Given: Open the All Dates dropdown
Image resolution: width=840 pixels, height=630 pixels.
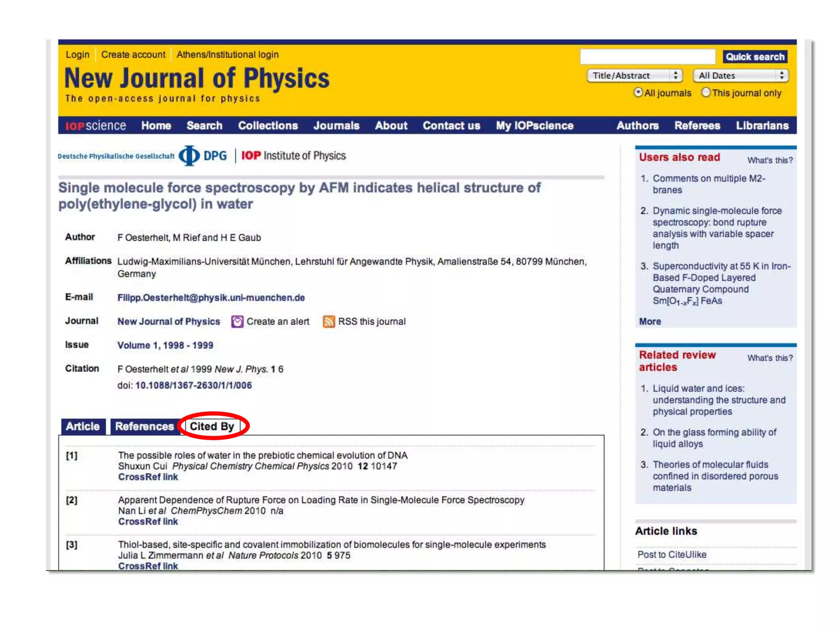Looking at the screenshot, I should (x=740, y=75).
